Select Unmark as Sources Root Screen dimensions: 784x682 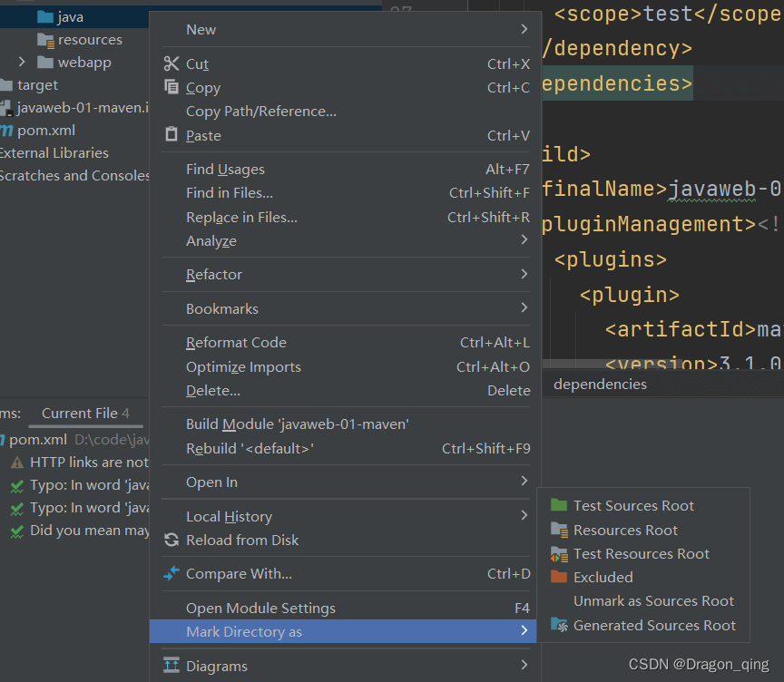[x=653, y=600]
